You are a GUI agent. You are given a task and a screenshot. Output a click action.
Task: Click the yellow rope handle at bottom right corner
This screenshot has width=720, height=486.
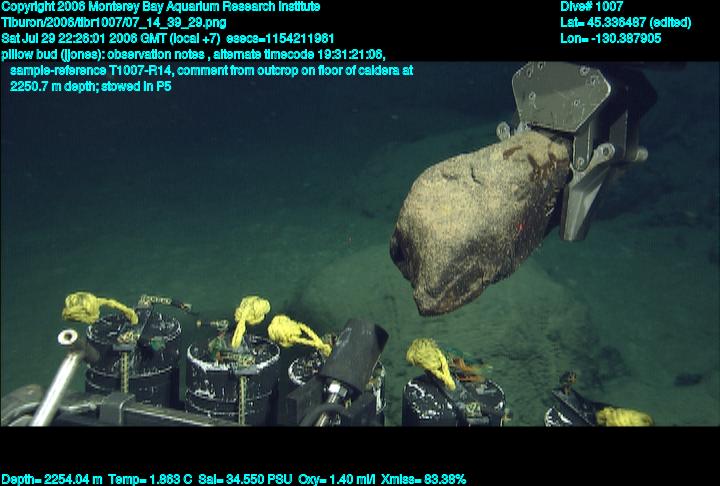pos(624,416)
